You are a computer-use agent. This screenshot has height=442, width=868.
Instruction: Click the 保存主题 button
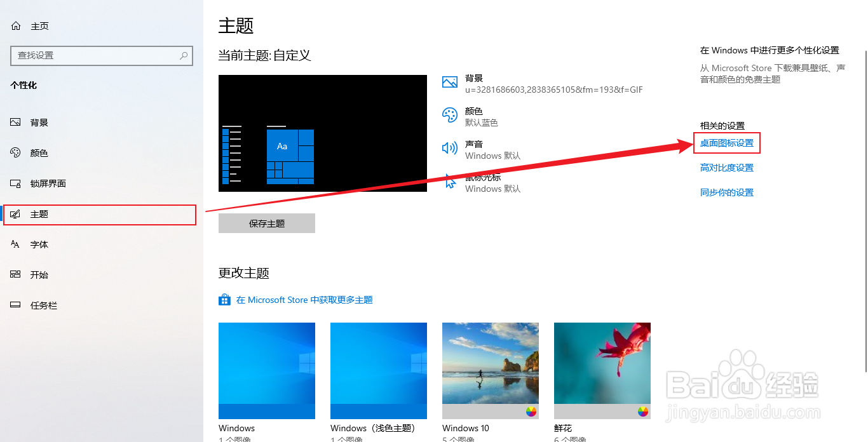[267, 224]
